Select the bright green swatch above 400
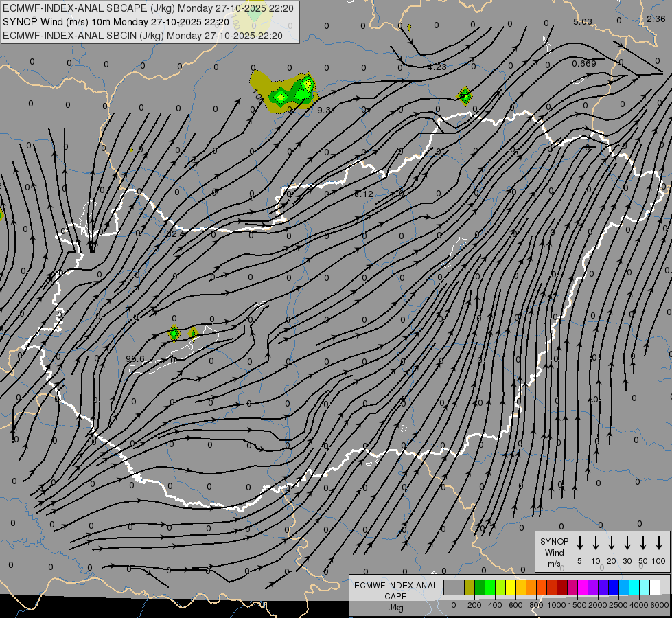Screen dimensions: 672x618 (x=490, y=587)
